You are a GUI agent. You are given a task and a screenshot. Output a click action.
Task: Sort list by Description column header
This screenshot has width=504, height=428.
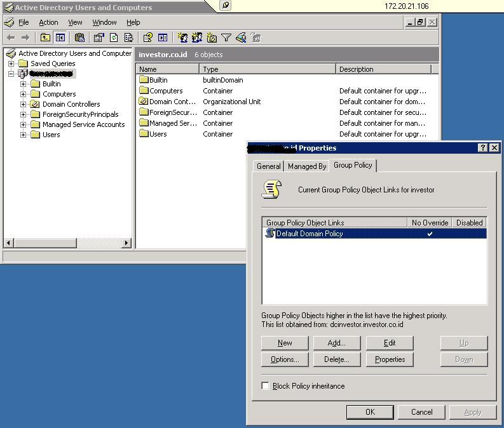pyautogui.click(x=383, y=69)
